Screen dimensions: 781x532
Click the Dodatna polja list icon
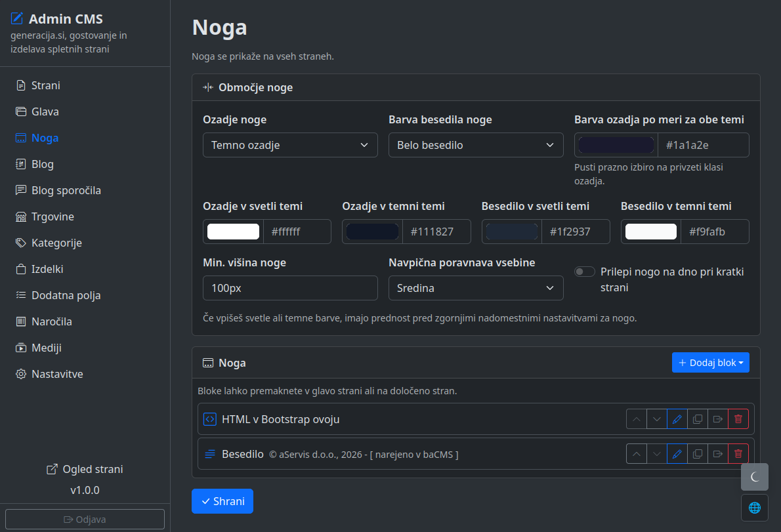tap(21, 295)
